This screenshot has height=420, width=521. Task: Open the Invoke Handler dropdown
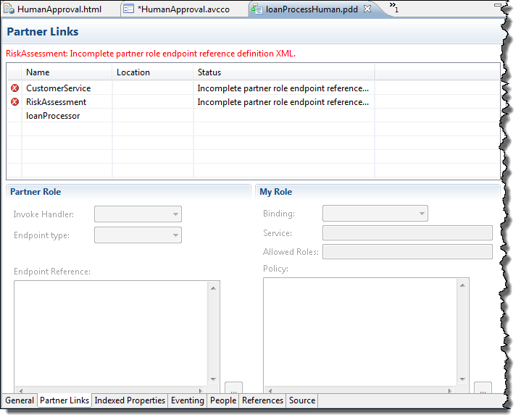pyautogui.click(x=138, y=214)
